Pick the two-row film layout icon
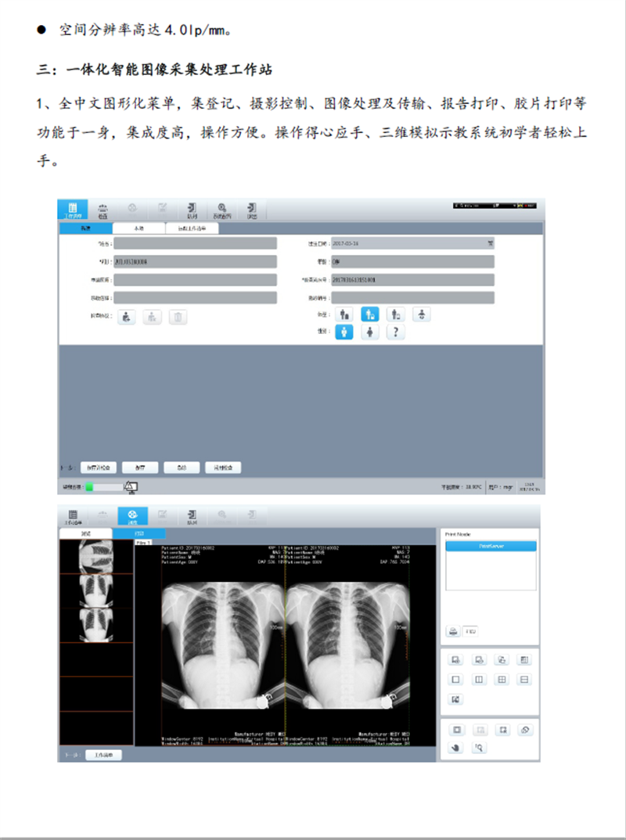This screenshot has height=840, width=626. 525,679
